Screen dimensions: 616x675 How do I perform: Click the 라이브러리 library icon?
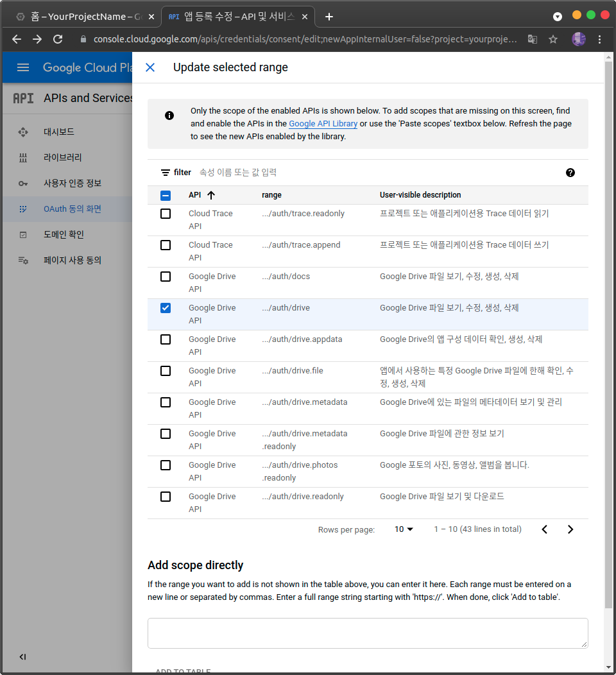pos(23,158)
